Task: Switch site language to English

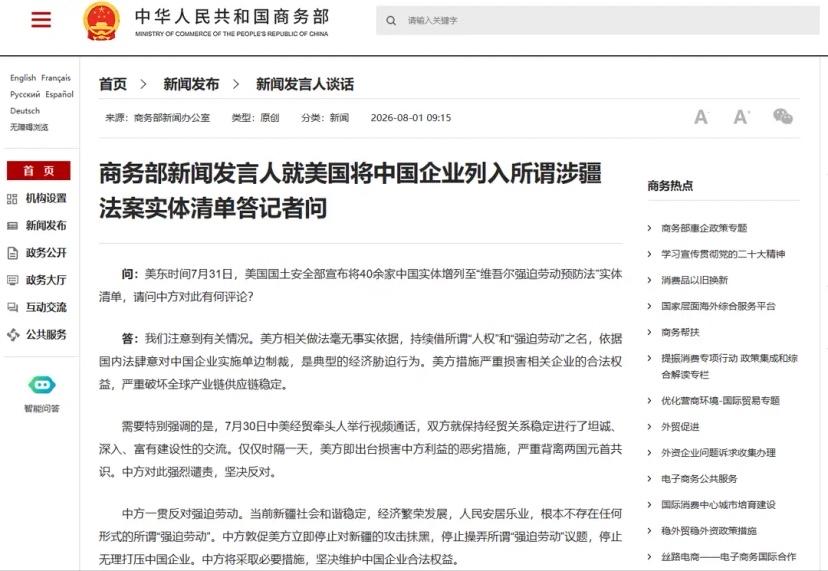Action: 23,78
